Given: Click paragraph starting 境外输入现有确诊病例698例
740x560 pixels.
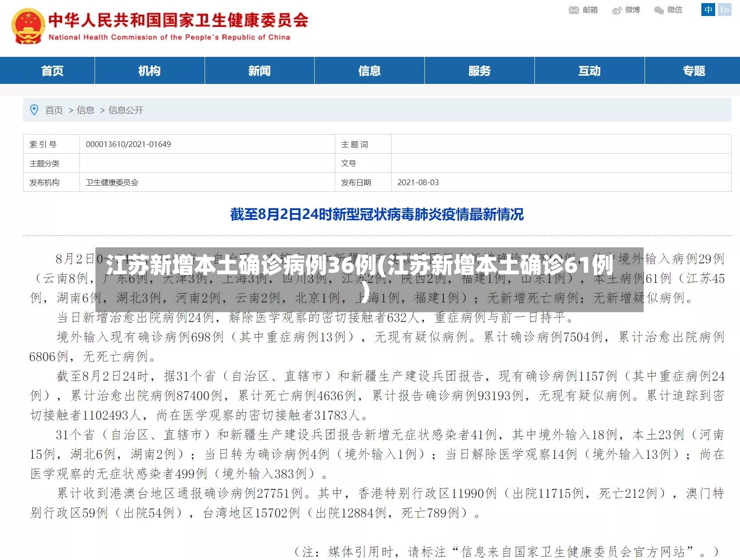Looking at the screenshot, I should pos(377,347).
